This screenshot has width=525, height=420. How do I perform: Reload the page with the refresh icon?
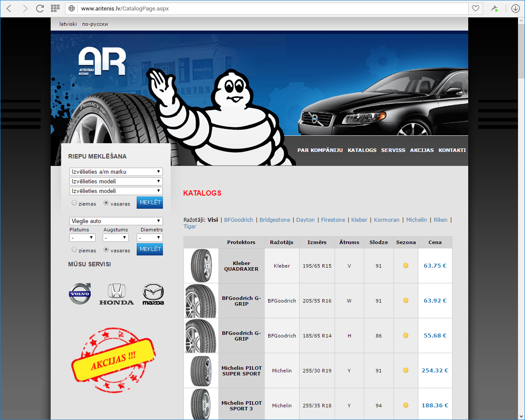coord(40,8)
